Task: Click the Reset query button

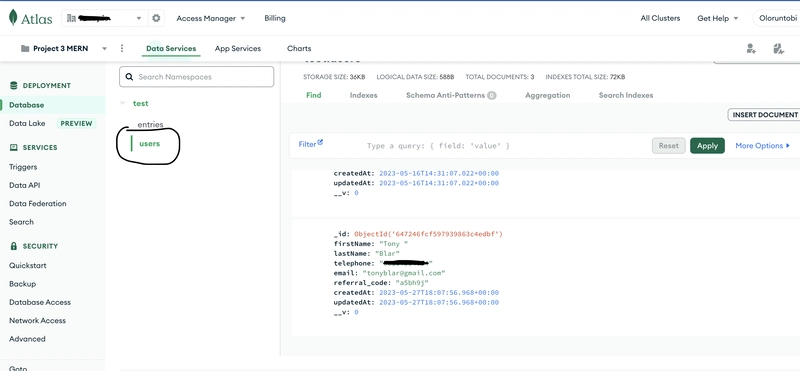Action: click(x=668, y=145)
